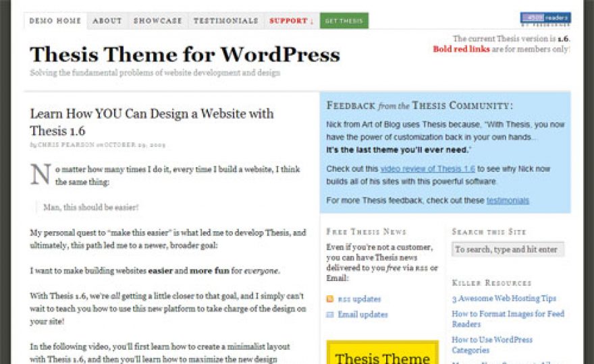This screenshot has width=594, height=364.
Task: Click the drop cap letter N
Action: click(40, 175)
